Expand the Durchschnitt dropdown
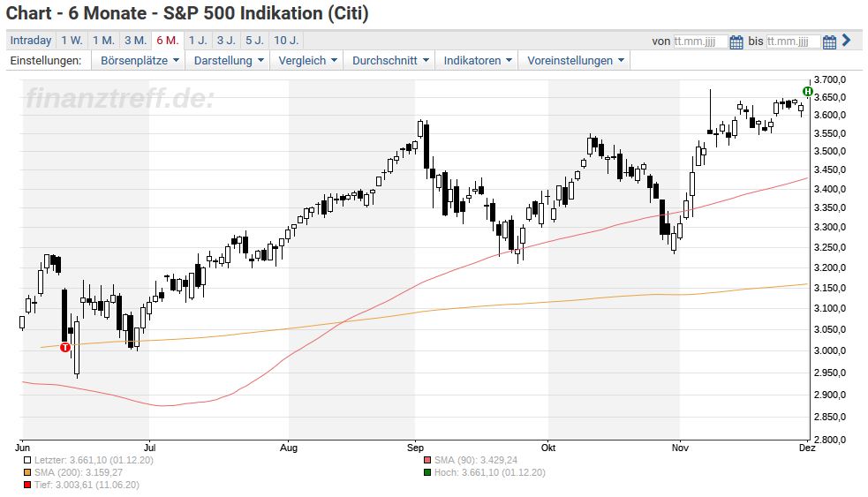868x497 pixels. click(390, 60)
